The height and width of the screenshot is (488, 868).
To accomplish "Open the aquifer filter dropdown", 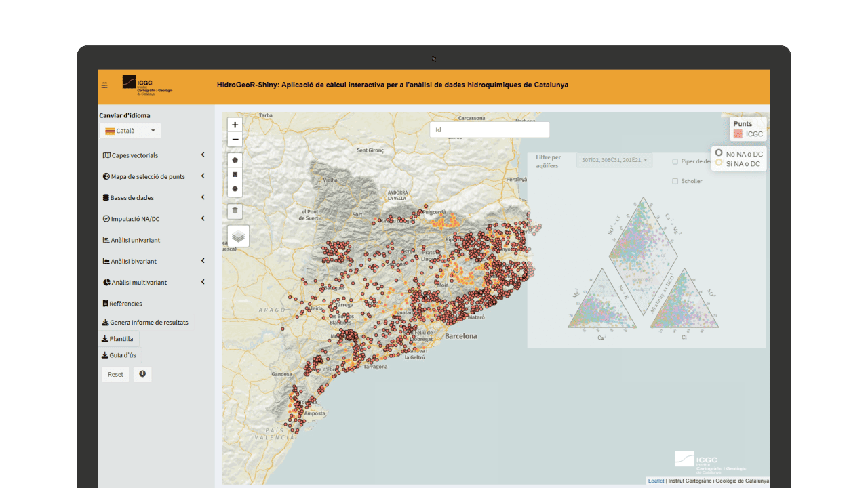I will (614, 161).
